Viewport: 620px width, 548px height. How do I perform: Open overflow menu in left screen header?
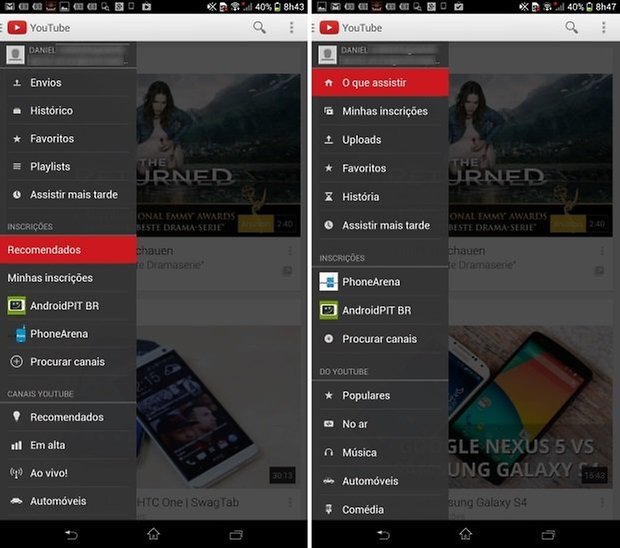click(291, 28)
